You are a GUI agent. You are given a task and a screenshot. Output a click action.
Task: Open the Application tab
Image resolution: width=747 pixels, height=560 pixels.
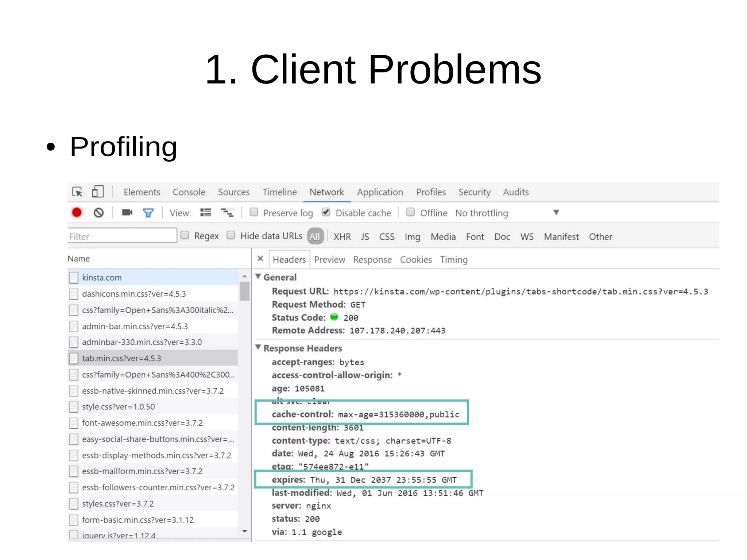[x=380, y=192]
